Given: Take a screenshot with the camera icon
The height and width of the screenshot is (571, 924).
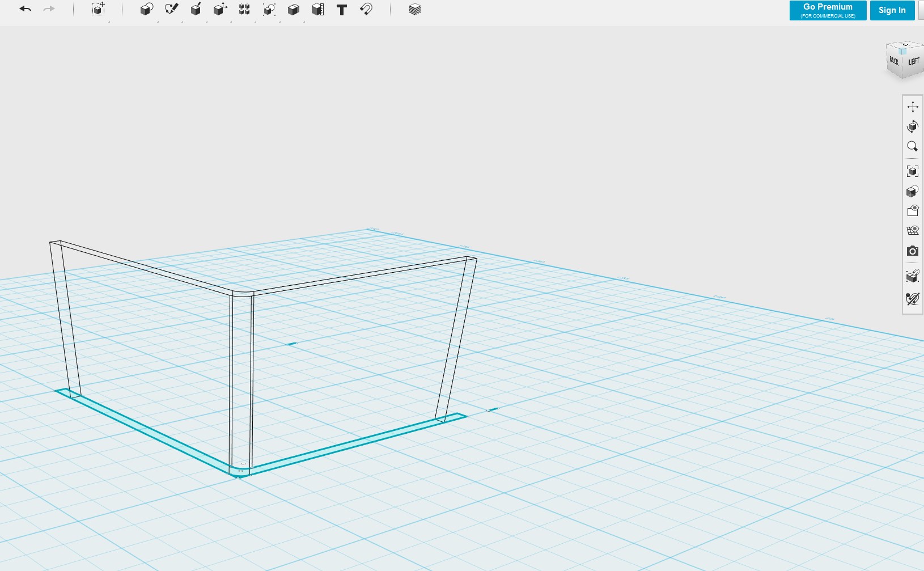Looking at the screenshot, I should [x=913, y=251].
